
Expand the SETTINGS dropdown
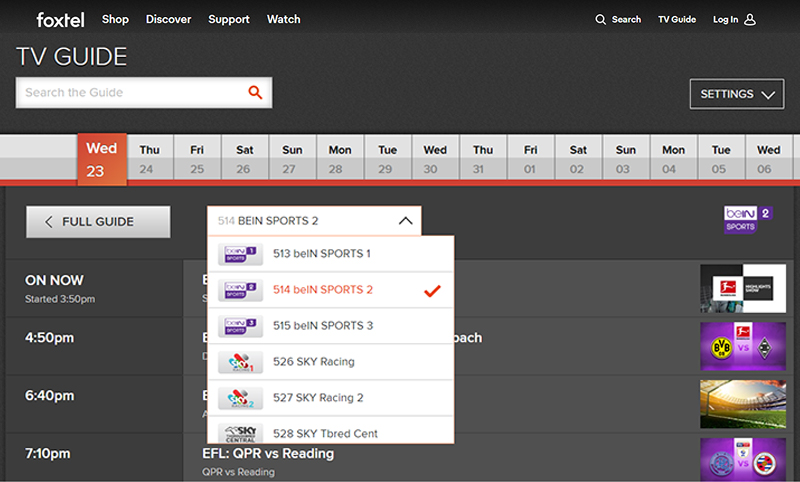[737, 94]
